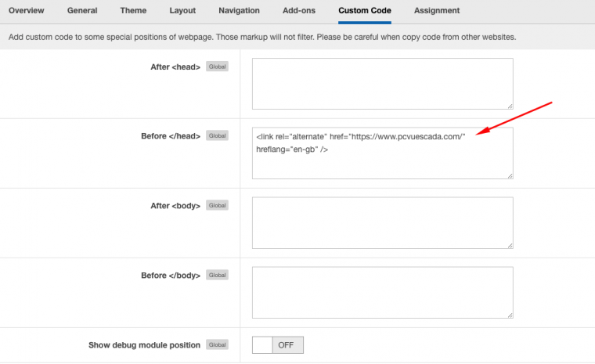Open the Theme tab
Viewport: 595px width, 364px height.
(x=133, y=11)
